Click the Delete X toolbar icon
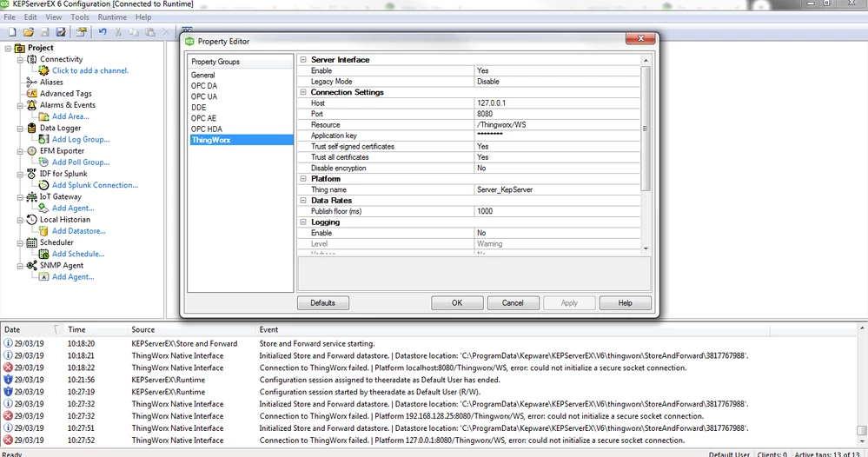This screenshot has height=457, width=868. (x=165, y=32)
